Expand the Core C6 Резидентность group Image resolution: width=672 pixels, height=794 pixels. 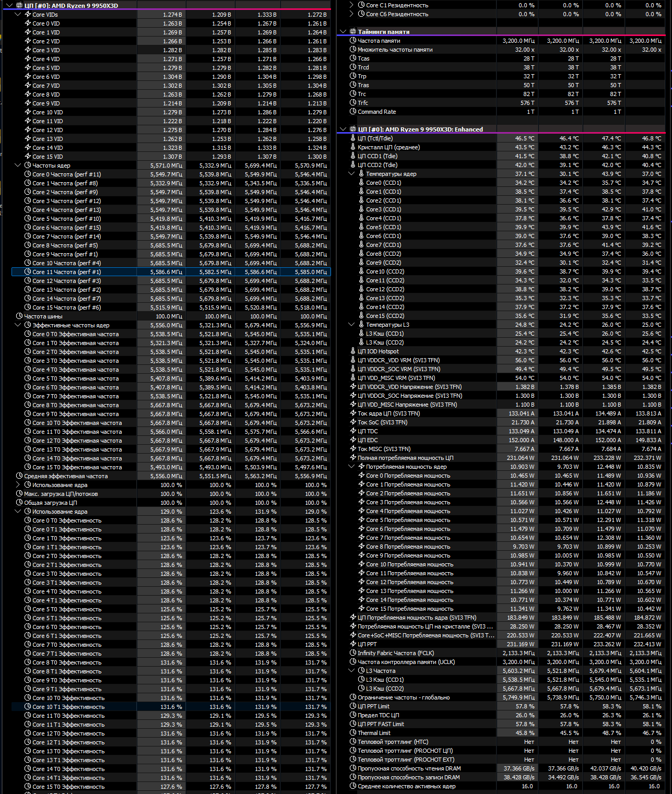[x=352, y=14]
